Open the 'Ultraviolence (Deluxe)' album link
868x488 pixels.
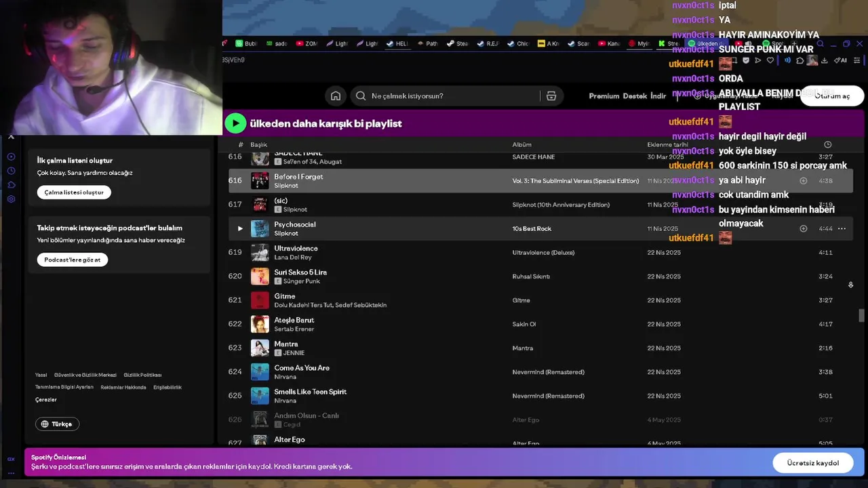(543, 252)
